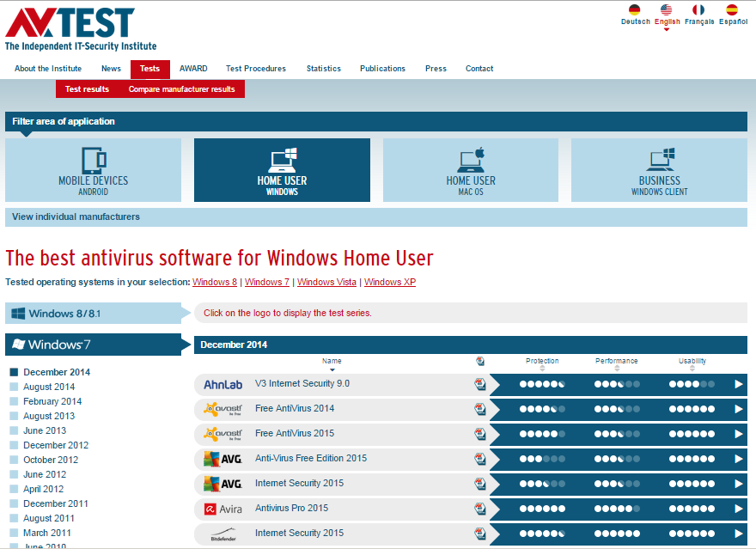Click certificate column header icon

pyautogui.click(x=480, y=361)
